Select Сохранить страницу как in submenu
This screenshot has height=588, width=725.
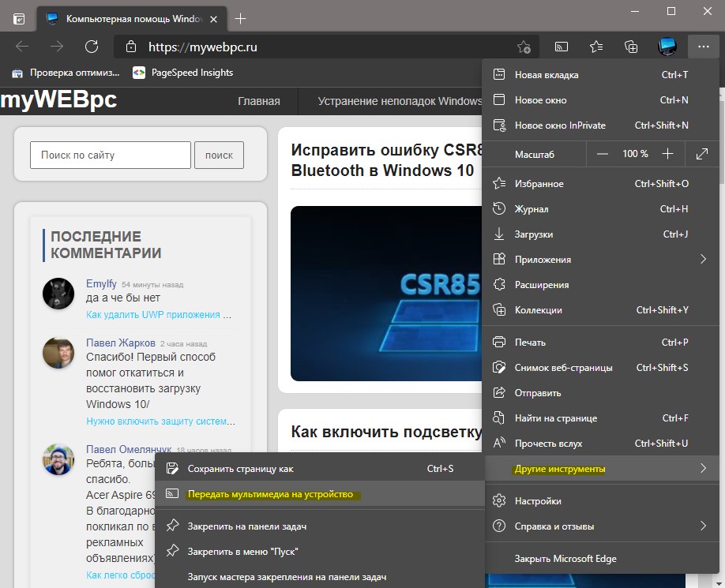point(320,468)
